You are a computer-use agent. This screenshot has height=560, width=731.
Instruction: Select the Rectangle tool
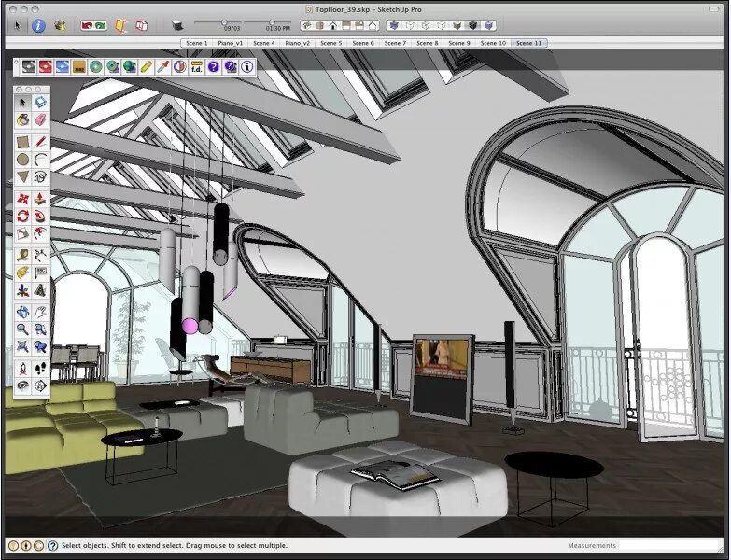click(22, 142)
